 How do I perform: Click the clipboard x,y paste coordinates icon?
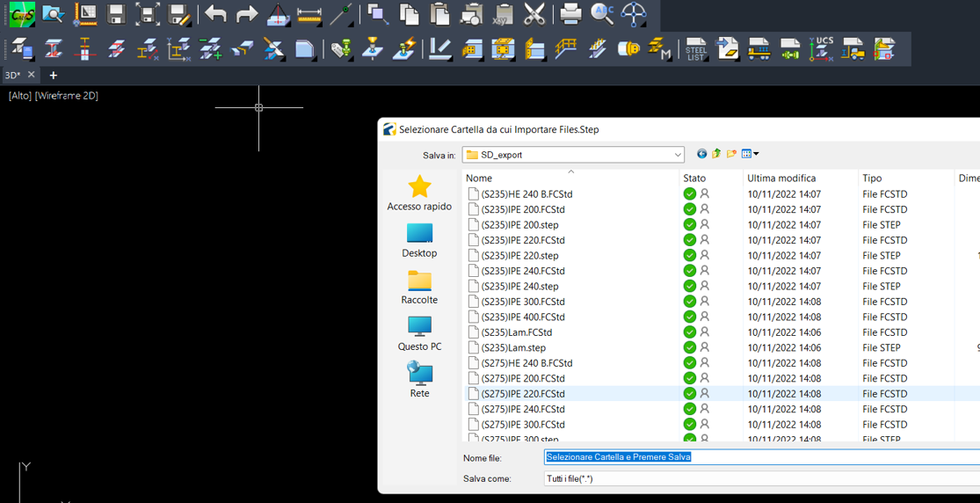point(503,14)
